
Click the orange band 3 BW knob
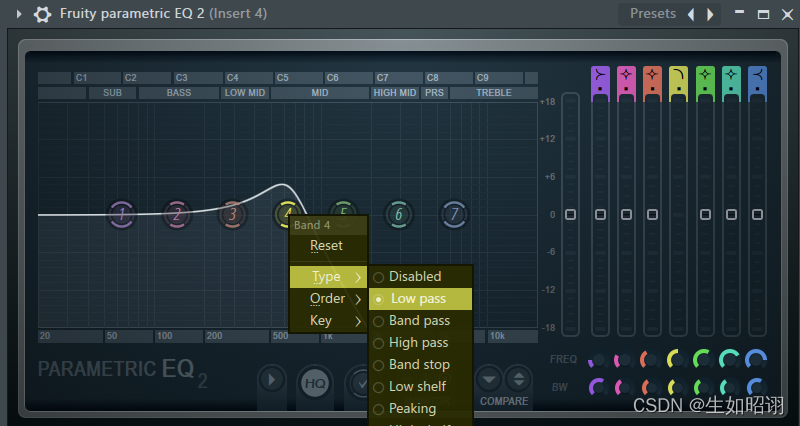tap(651, 388)
